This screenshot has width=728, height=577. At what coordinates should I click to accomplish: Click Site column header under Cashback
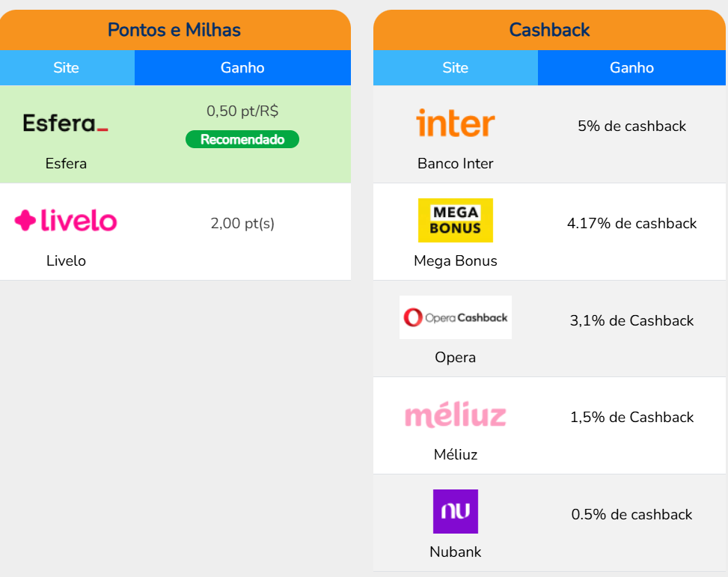point(455,67)
